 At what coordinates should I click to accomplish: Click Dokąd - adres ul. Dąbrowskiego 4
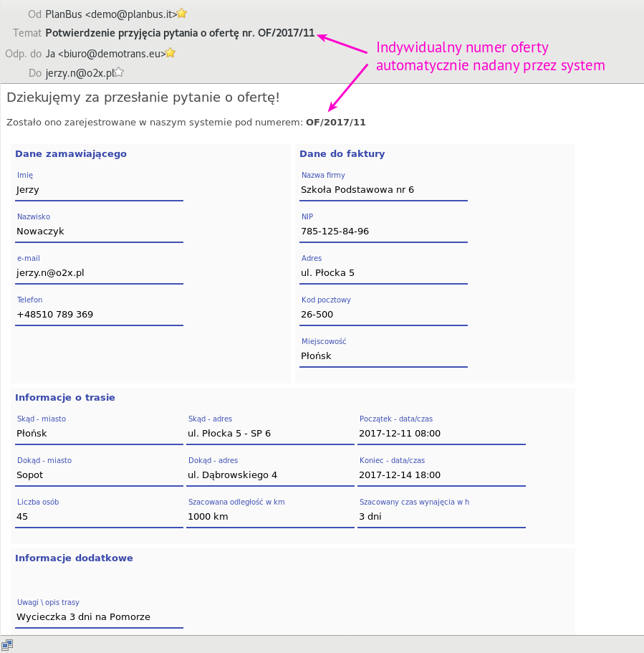pyautogui.click(x=232, y=475)
